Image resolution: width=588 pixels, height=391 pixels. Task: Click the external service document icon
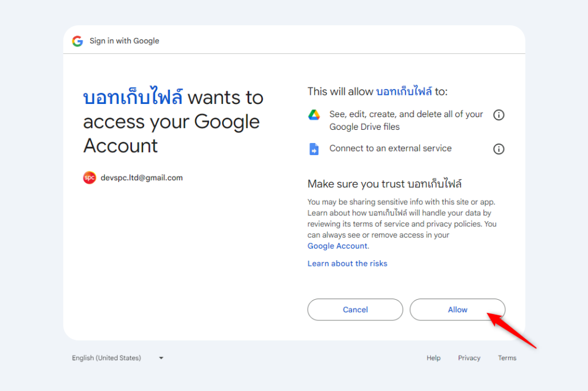pyautogui.click(x=314, y=149)
